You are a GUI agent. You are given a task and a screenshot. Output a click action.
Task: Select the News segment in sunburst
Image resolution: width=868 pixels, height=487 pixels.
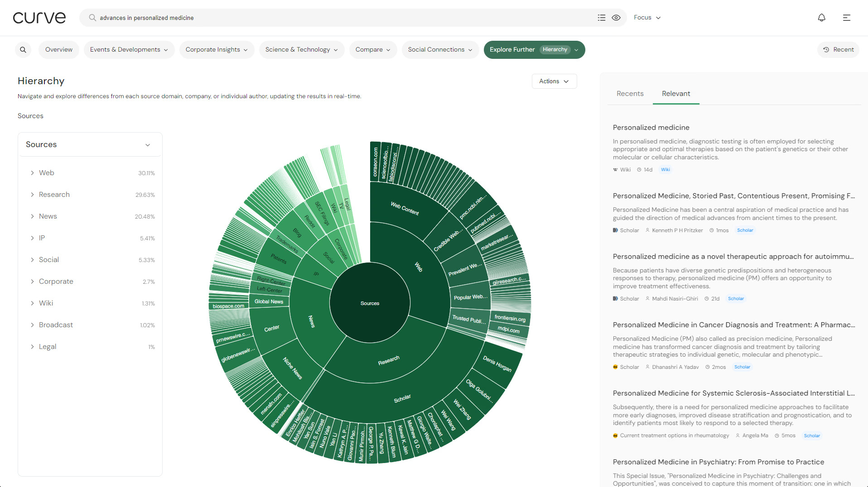(311, 321)
